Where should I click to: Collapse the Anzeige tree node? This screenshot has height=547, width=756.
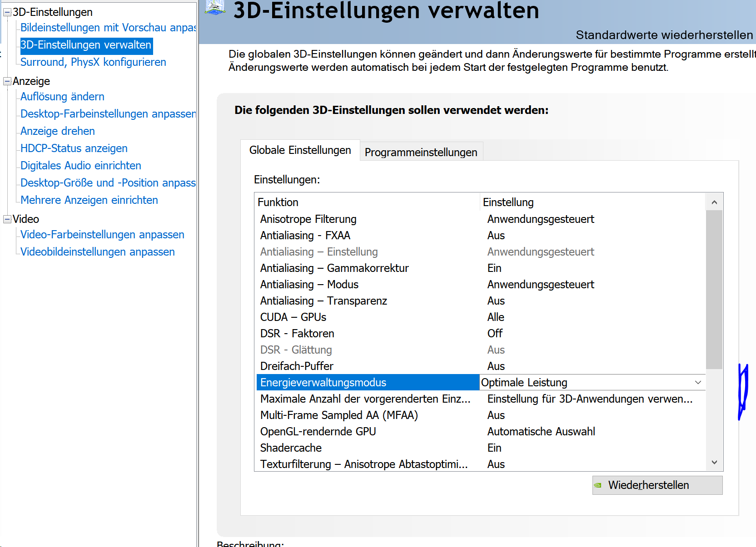[7, 81]
